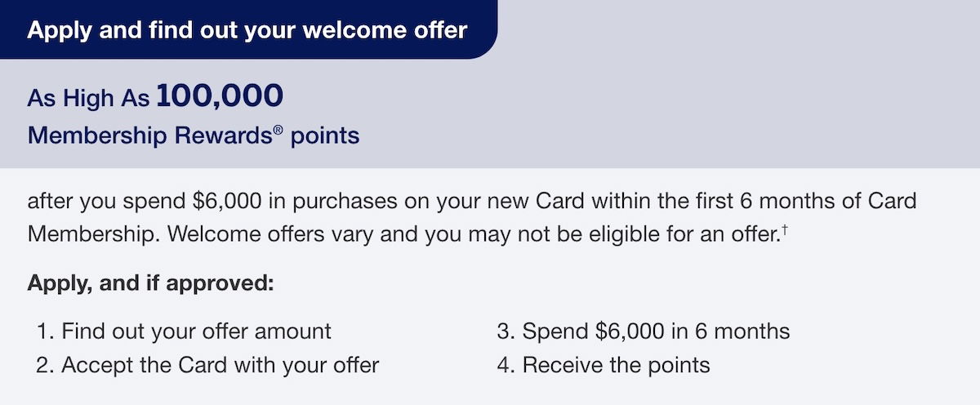Viewport: 980px width, 405px height.
Task: Click the list number '3.' marker
Action: coord(506,332)
